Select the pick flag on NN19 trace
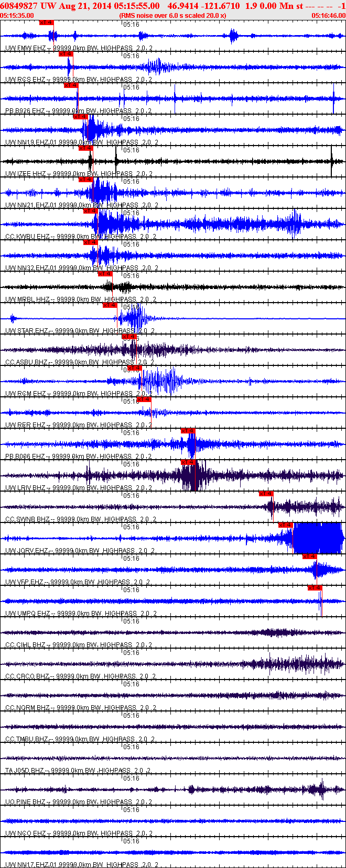 point(80,117)
